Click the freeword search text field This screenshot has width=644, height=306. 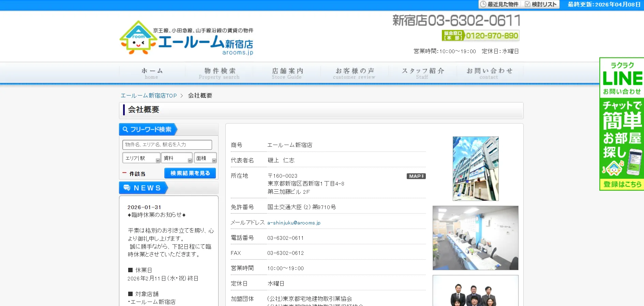pos(167,145)
